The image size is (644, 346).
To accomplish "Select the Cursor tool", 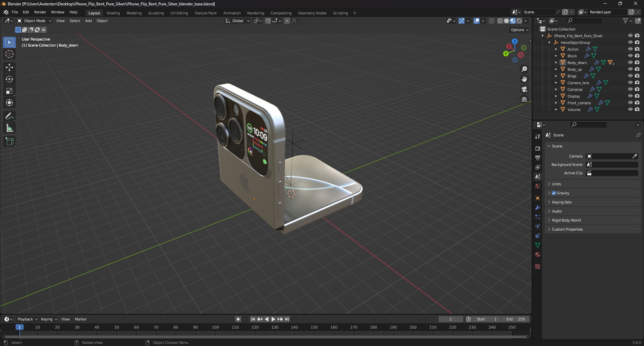I will point(9,54).
